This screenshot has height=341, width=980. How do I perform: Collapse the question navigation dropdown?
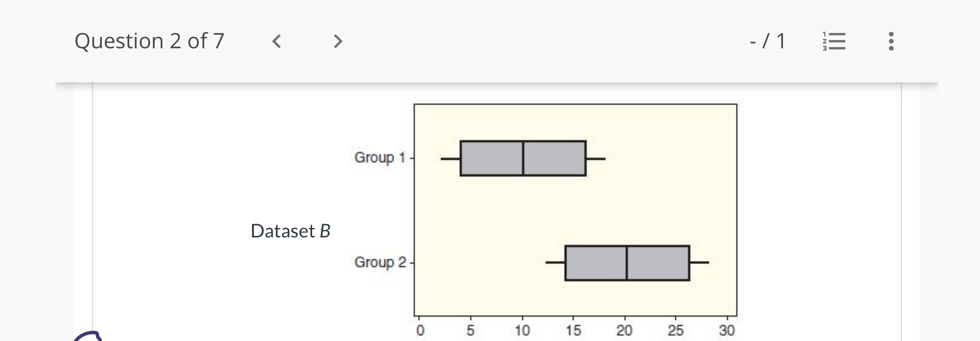(x=834, y=42)
